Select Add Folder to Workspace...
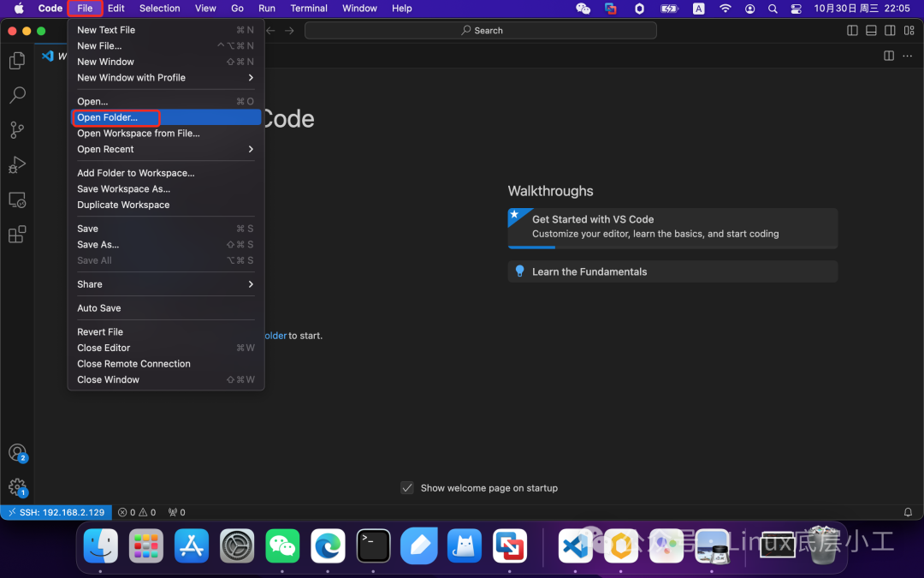 [x=166, y=173]
